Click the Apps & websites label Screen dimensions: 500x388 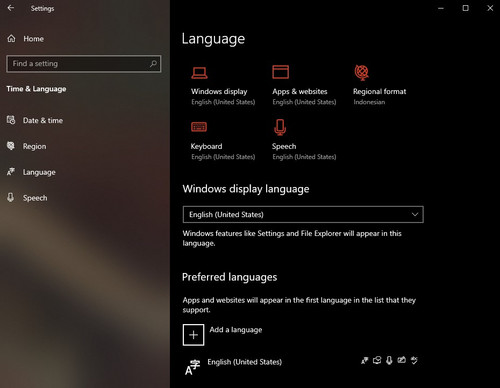tap(300, 91)
